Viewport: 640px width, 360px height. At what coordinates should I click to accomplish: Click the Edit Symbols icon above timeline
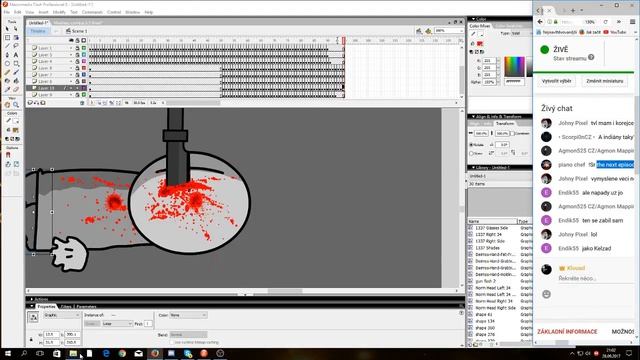428,31
